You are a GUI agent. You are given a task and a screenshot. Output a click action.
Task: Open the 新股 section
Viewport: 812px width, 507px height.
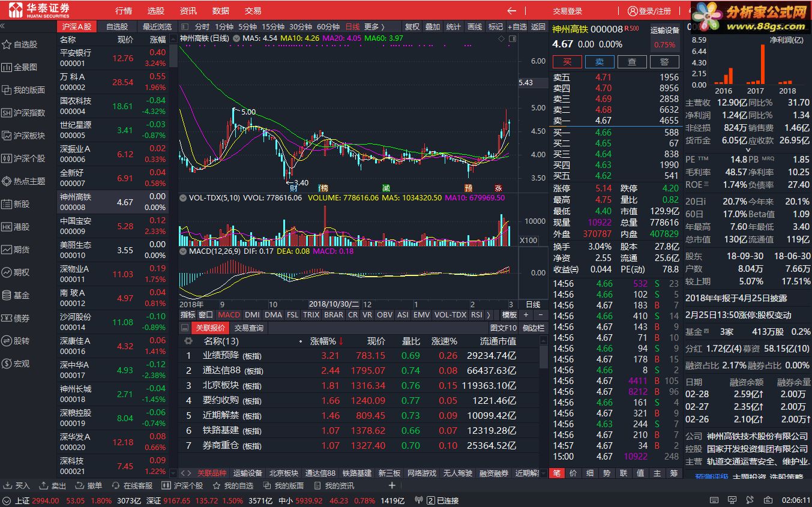16,204
